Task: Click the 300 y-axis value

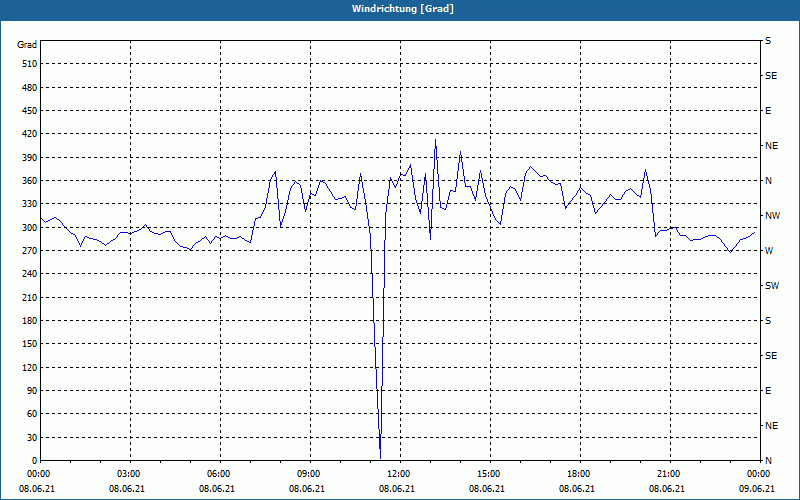Action: coord(30,228)
